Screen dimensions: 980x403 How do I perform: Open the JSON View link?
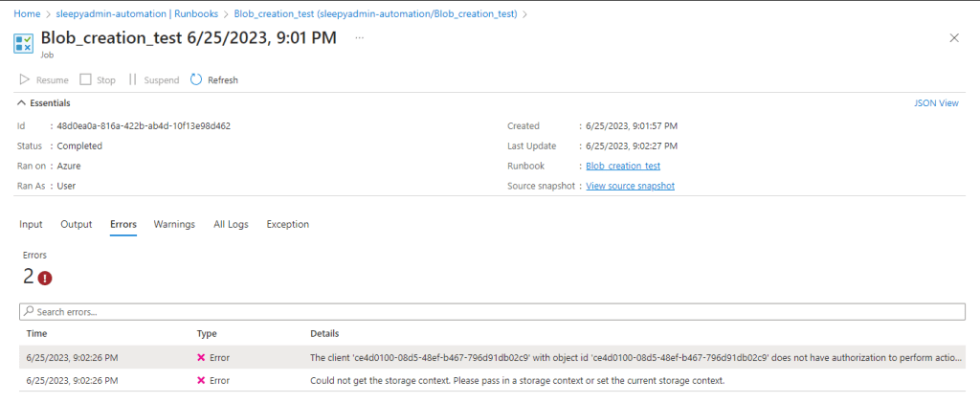click(x=937, y=103)
